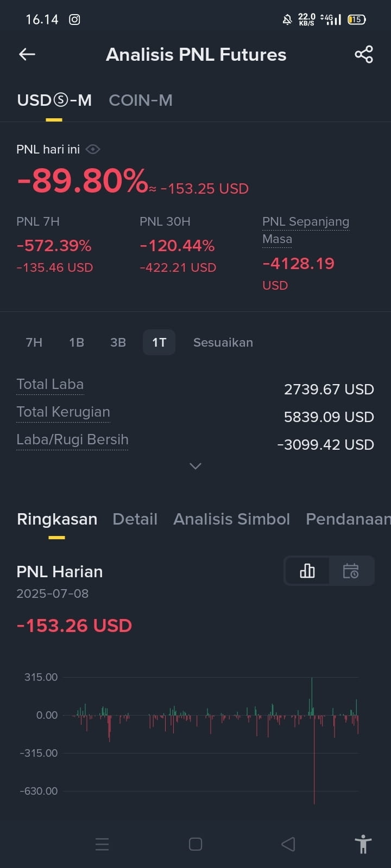The image size is (391, 868).
Task: Tap Total Laba info label
Action: pyautogui.click(x=50, y=385)
